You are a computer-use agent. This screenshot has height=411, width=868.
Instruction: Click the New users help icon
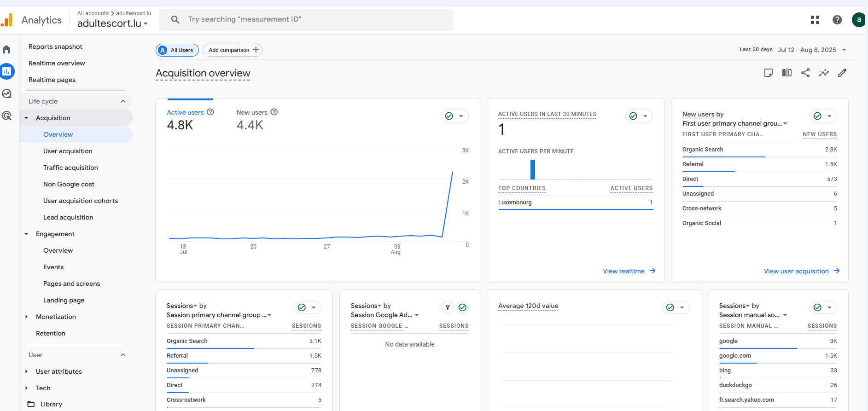click(x=274, y=112)
